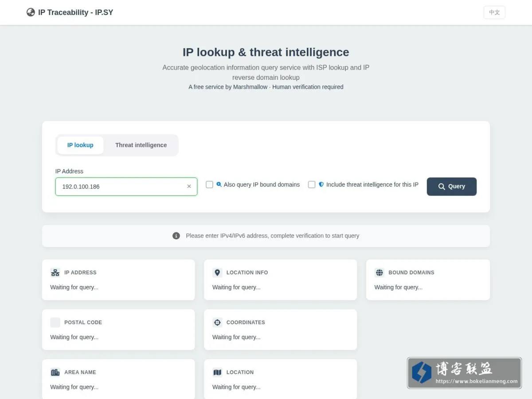Image resolution: width=532 pixels, height=399 pixels.
Task: Click the globe icon on BOUND DOMAINS card
Action: (x=379, y=273)
